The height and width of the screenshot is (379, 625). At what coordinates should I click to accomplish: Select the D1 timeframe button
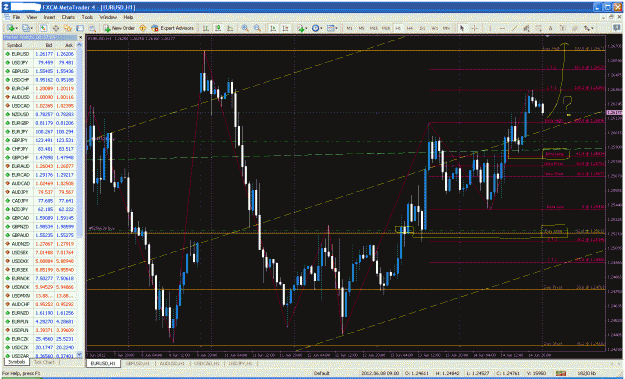click(423, 28)
